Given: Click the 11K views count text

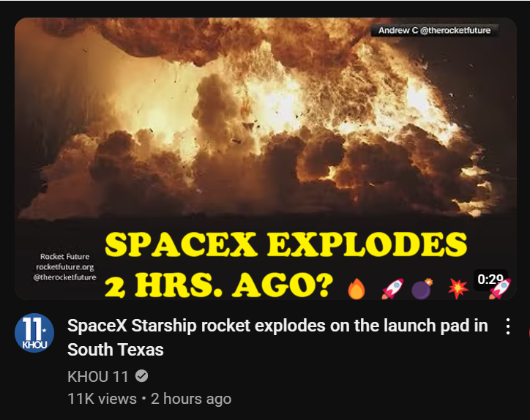Looking at the screenshot, I should [x=102, y=399].
